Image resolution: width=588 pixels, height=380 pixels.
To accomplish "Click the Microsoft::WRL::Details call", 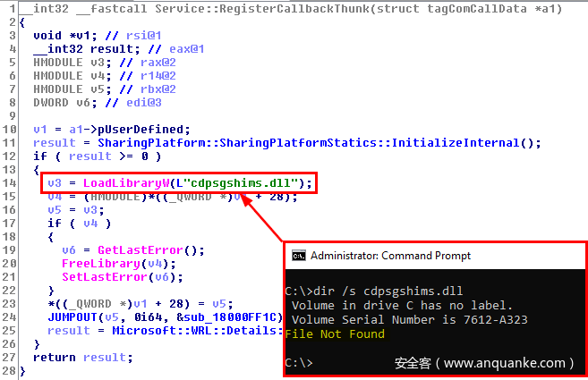I will (x=197, y=331).
